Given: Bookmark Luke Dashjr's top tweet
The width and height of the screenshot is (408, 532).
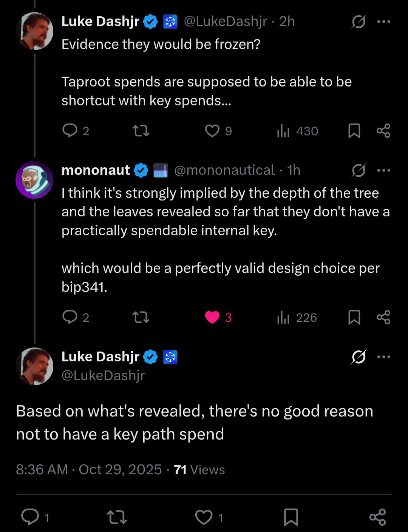Looking at the screenshot, I should (354, 131).
